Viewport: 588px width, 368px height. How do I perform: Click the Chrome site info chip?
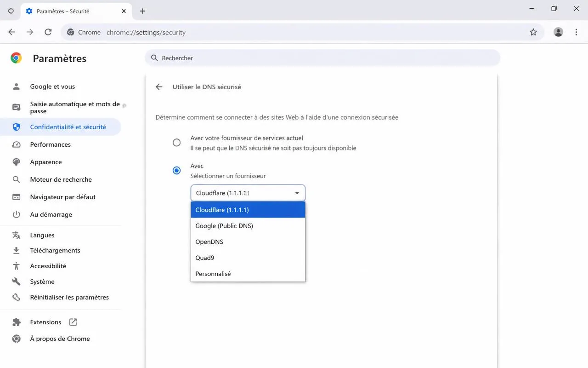pyautogui.click(x=84, y=32)
